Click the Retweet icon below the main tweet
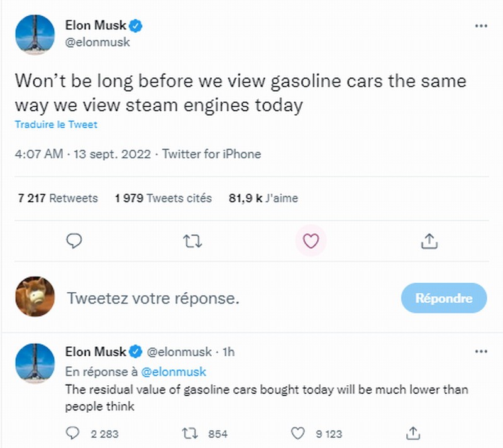This screenshot has height=448, width=503. pos(193,241)
